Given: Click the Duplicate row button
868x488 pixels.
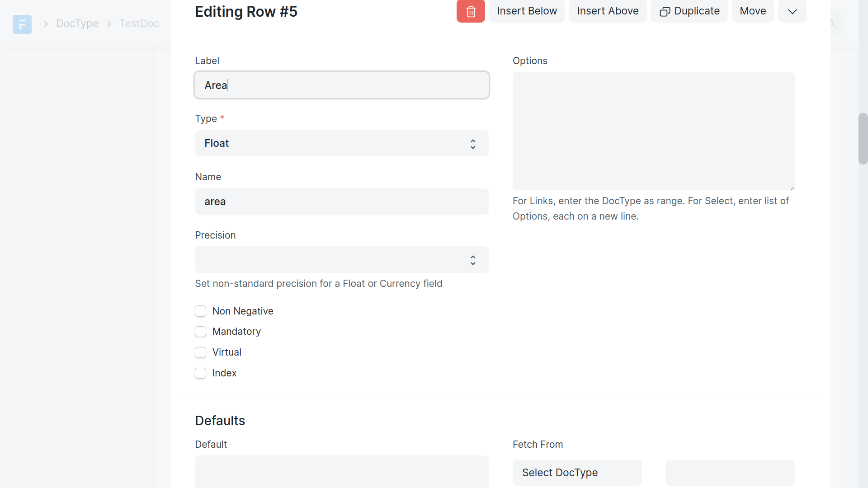Looking at the screenshot, I should 689,11.
